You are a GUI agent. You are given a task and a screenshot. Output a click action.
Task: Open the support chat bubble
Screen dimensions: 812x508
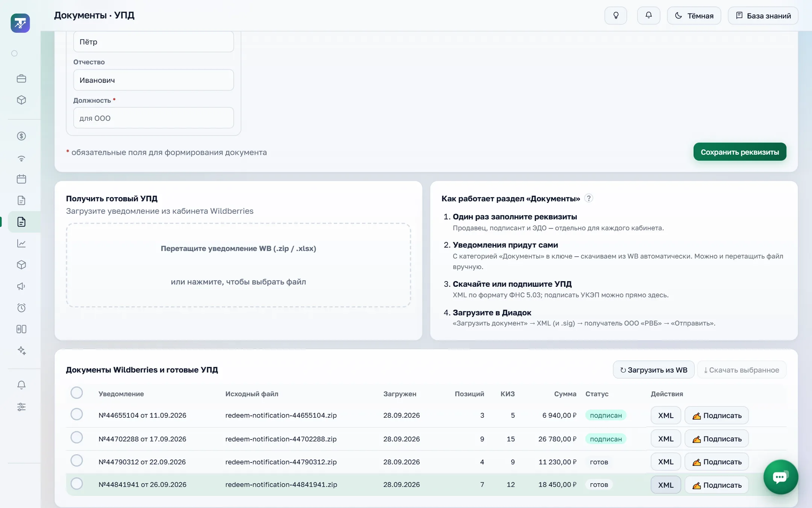(x=780, y=477)
